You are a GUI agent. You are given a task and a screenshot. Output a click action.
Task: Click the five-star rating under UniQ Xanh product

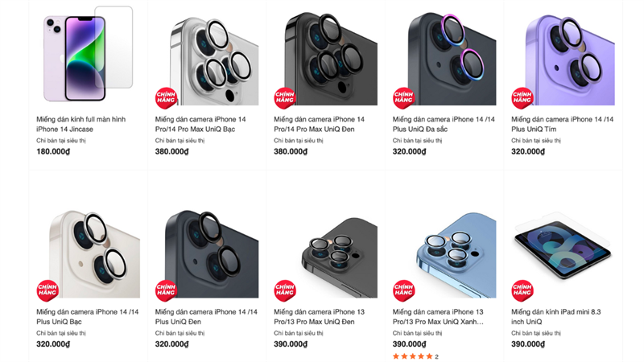click(413, 356)
